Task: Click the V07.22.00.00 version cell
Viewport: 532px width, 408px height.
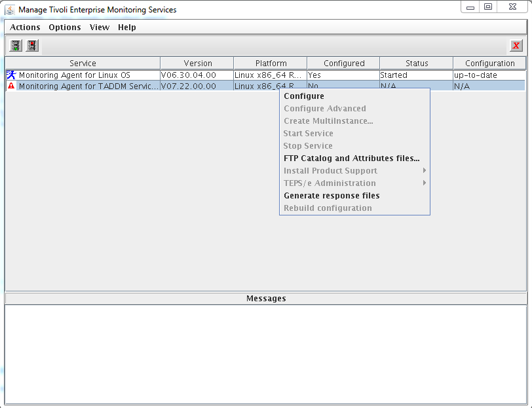Action: 197,86
